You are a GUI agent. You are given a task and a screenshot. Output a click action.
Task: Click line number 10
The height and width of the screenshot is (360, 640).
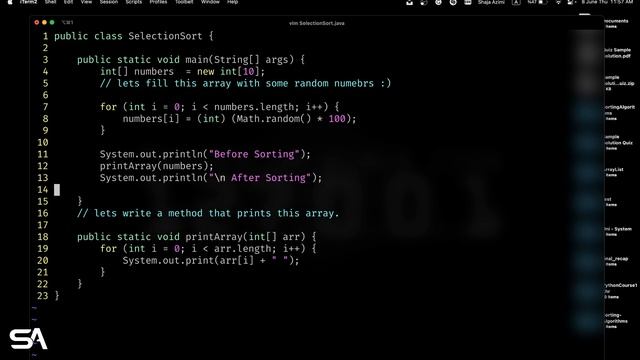(42, 142)
